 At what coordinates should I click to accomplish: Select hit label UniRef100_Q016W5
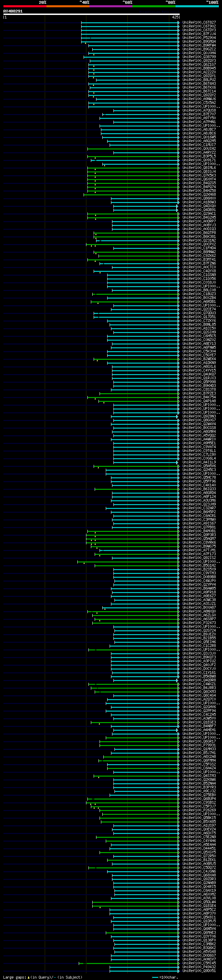199,137
